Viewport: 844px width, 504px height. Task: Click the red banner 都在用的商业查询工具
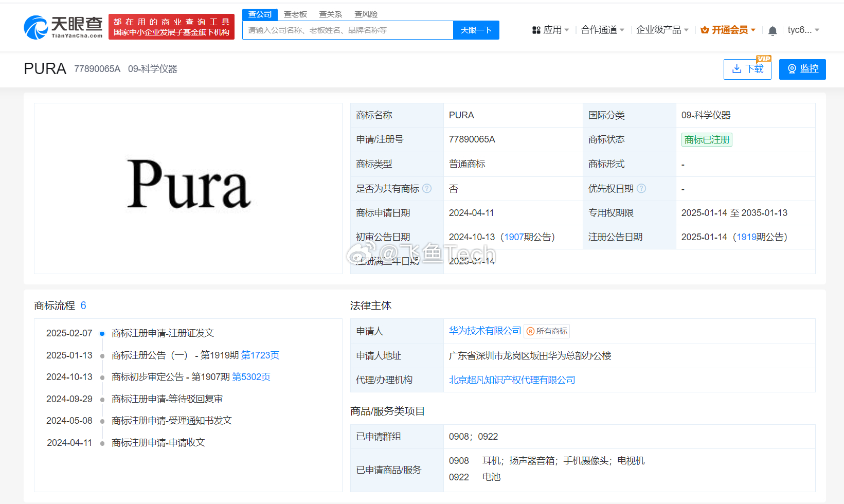171,27
